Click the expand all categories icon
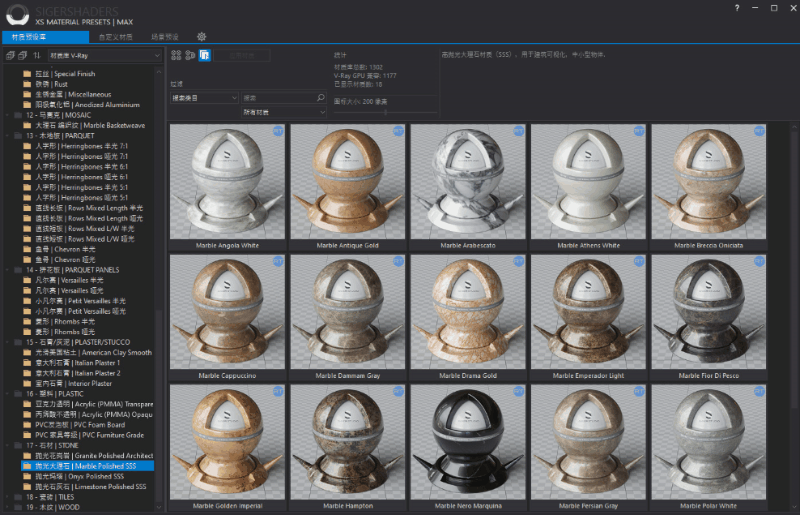The width and height of the screenshot is (800, 515). pyautogui.click(x=10, y=56)
